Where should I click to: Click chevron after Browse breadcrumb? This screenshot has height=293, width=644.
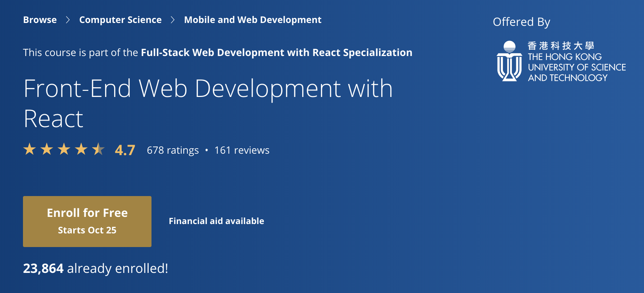(x=68, y=20)
